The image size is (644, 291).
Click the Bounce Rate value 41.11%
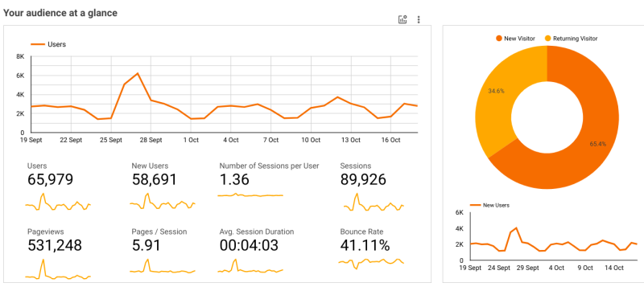[x=365, y=245]
